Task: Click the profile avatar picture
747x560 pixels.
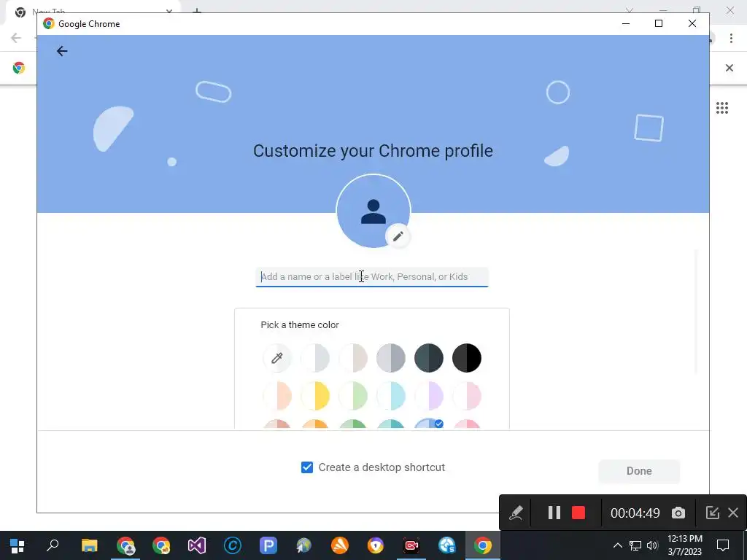Action: tap(373, 211)
